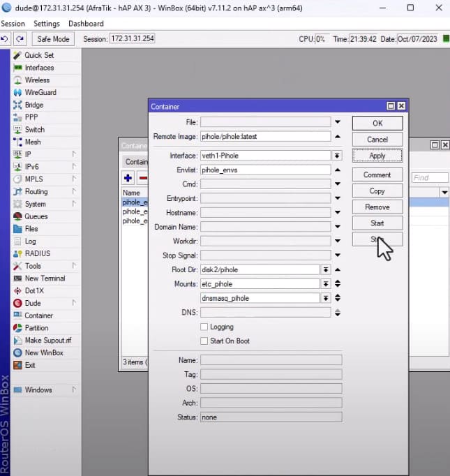Screen dimensions: 450x476
Task: Open the etc_pihole Mounts dropdown
Action: pyautogui.click(x=326, y=284)
